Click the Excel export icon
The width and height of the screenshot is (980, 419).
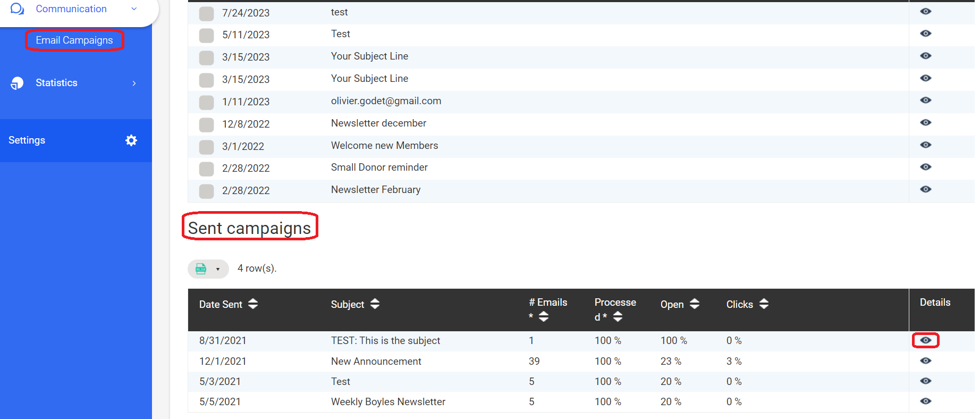pyautogui.click(x=201, y=269)
